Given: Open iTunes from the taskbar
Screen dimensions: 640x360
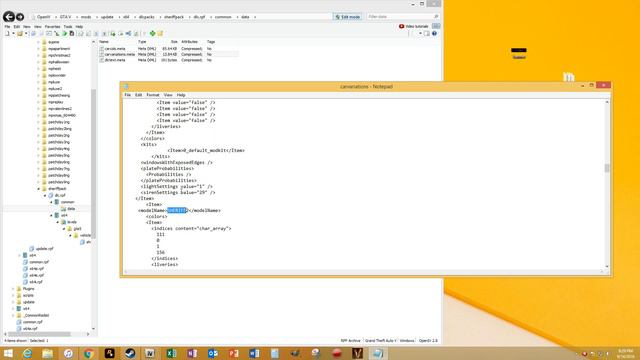Looking at the screenshot, I should tap(68, 353).
